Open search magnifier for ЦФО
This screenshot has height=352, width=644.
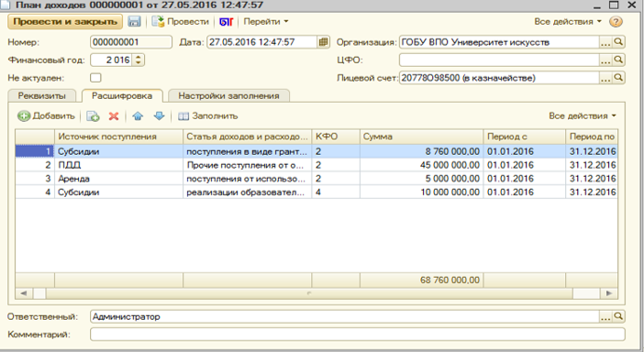pos(618,60)
